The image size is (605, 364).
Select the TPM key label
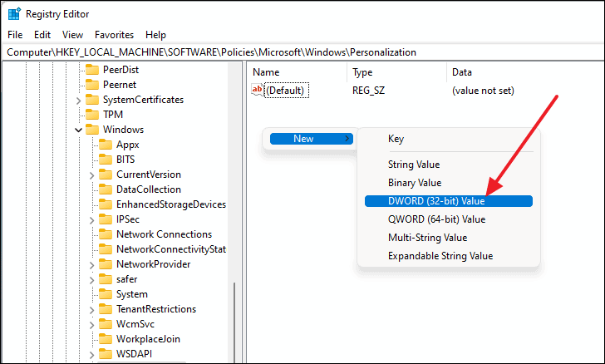(113, 115)
